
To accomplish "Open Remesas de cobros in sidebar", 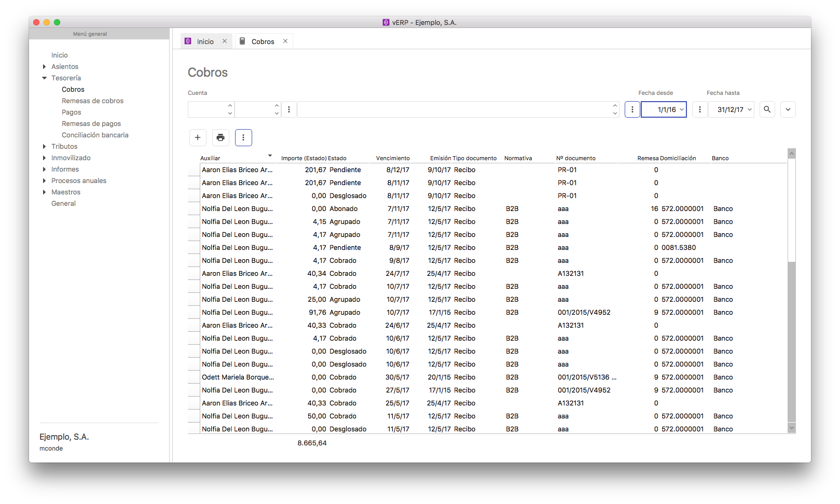I will pyautogui.click(x=92, y=101).
